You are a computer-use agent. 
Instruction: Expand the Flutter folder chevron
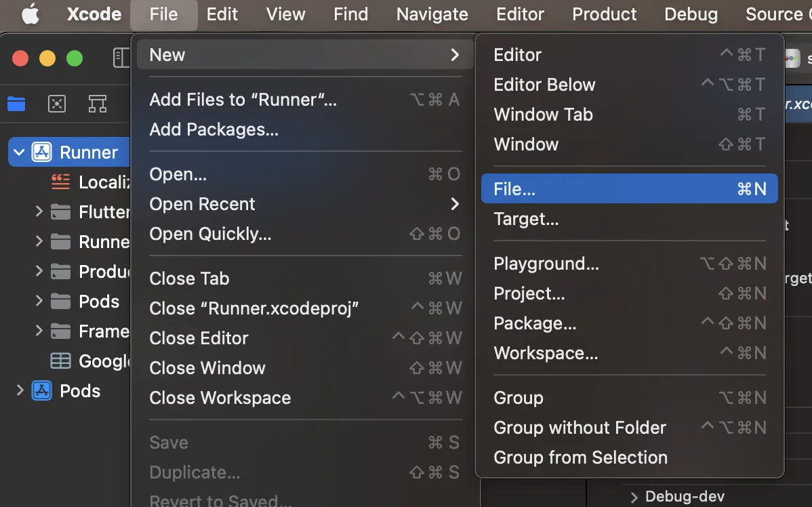tap(39, 212)
